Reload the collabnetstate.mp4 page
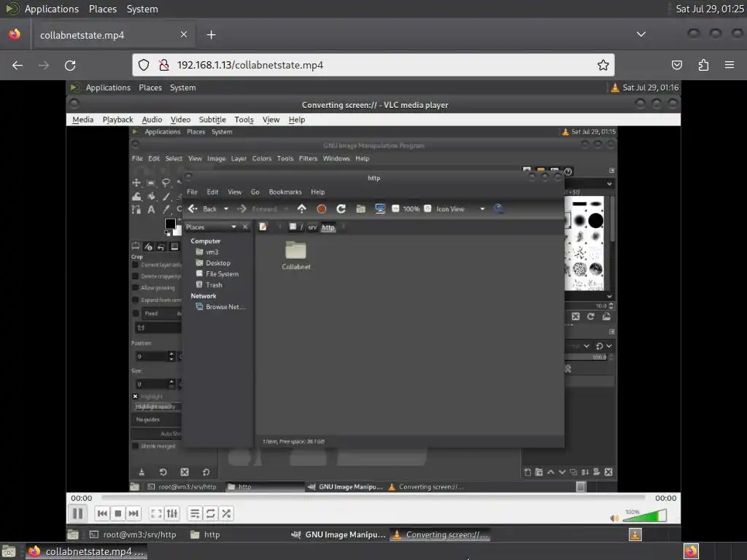The image size is (747, 560). [70, 65]
